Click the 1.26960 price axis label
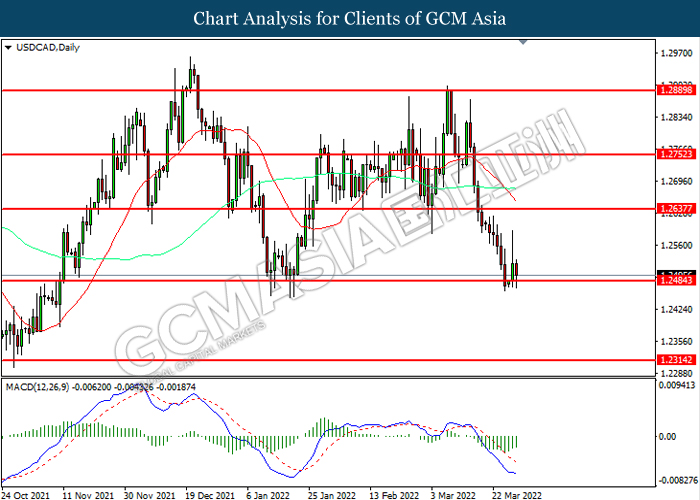This screenshot has height=500, width=700. point(676,181)
